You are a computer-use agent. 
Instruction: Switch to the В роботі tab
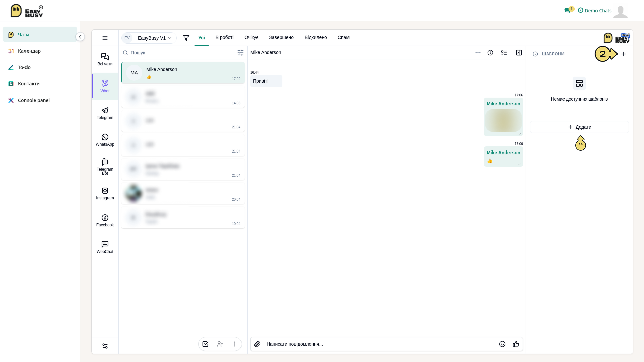tap(225, 37)
